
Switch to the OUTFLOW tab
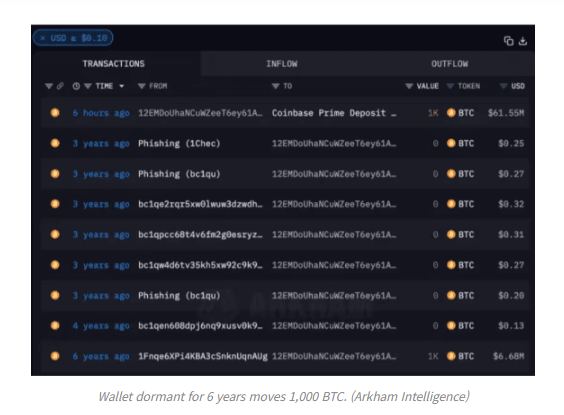coord(450,64)
